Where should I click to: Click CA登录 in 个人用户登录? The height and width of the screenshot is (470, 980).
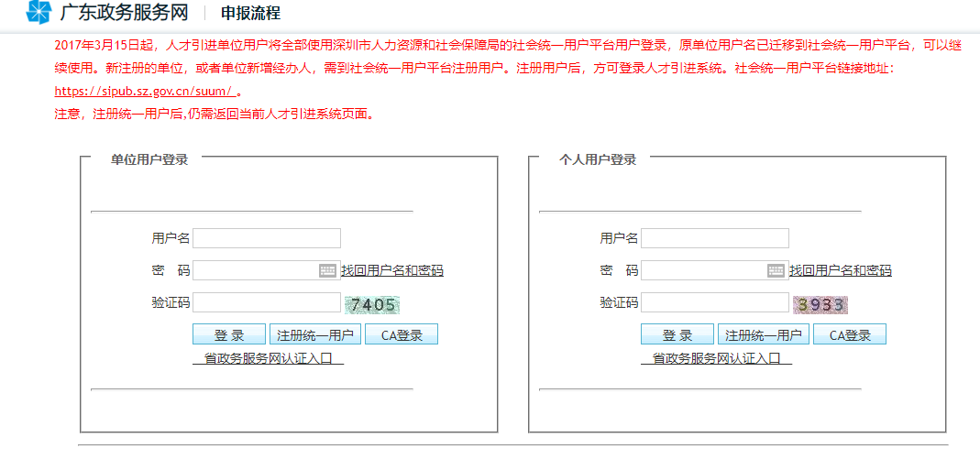pyautogui.click(x=850, y=334)
